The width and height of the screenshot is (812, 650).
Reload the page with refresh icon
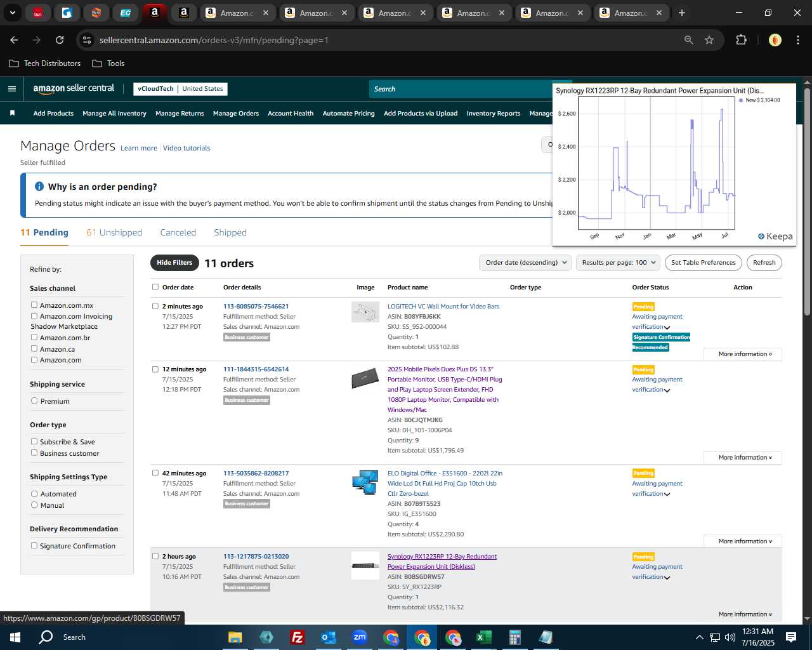pyautogui.click(x=60, y=40)
